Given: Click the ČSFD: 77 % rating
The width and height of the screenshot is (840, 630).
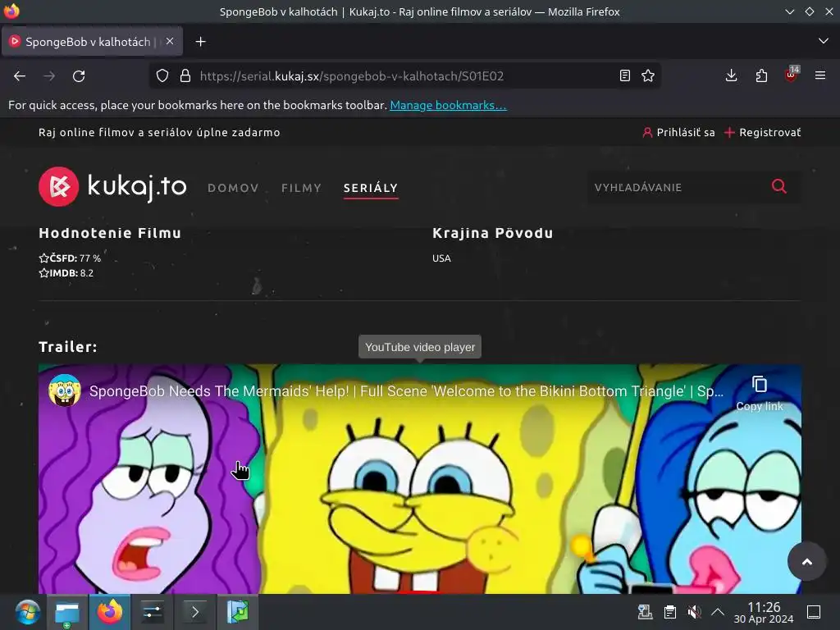Looking at the screenshot, I should tap(70, 258).
